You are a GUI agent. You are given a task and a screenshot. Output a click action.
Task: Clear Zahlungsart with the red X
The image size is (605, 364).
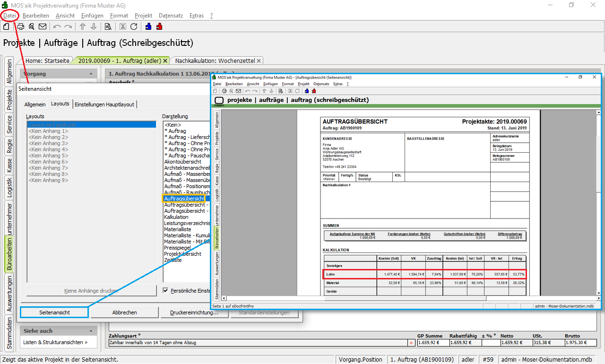411,343
